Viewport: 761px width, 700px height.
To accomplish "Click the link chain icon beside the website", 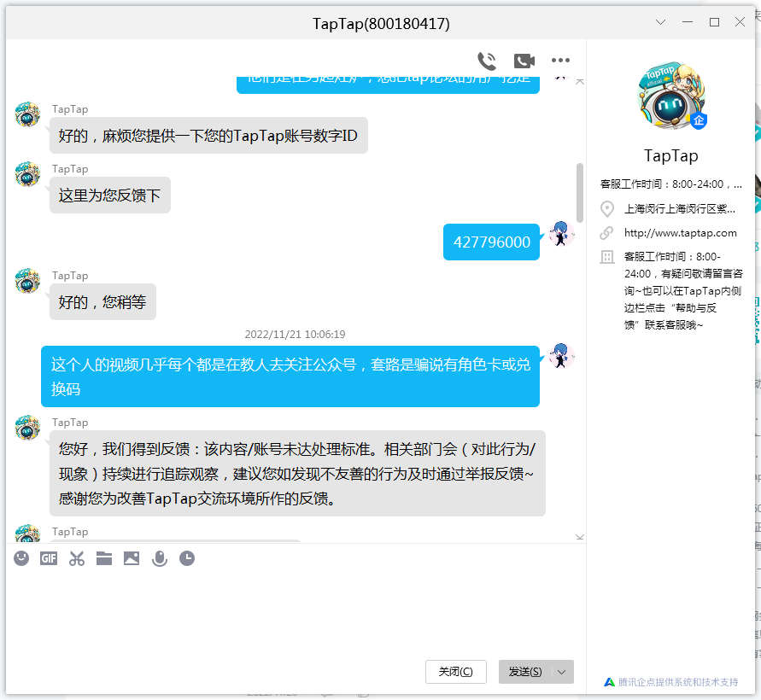I will (x=606, y=233).
